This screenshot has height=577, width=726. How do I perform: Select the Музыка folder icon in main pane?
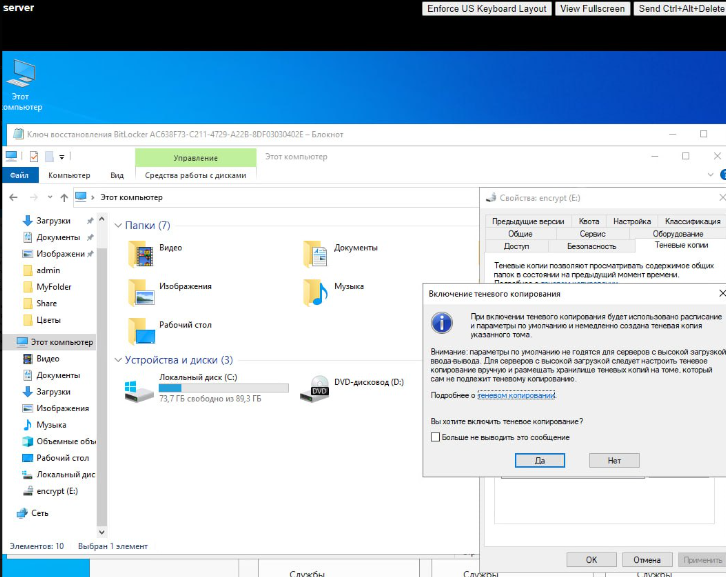pos(316,292)
